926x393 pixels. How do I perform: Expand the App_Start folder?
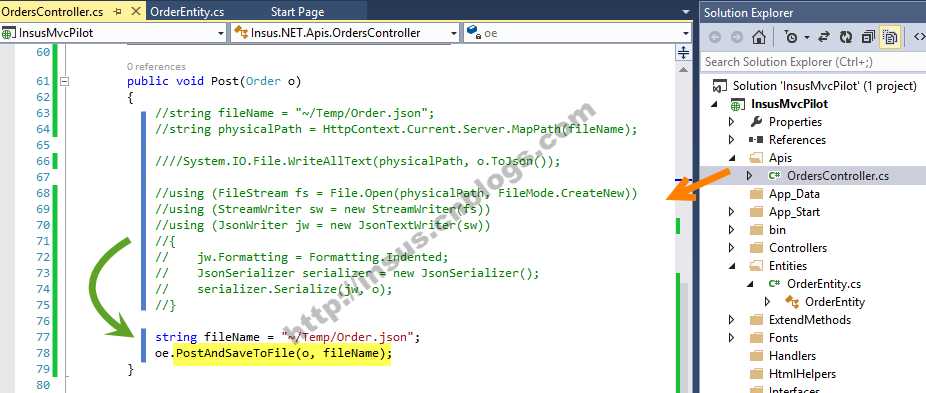point(732,212)
